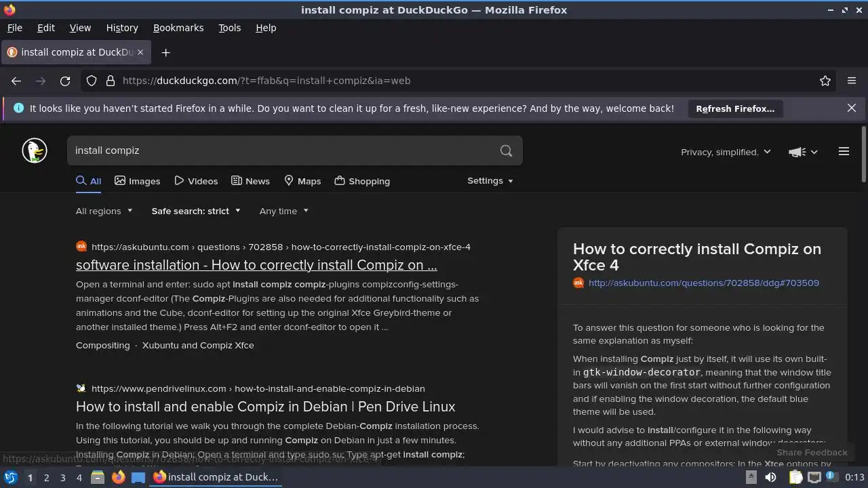Switch to News search tab
Screen dimensions: 868x488
(250, 181)
